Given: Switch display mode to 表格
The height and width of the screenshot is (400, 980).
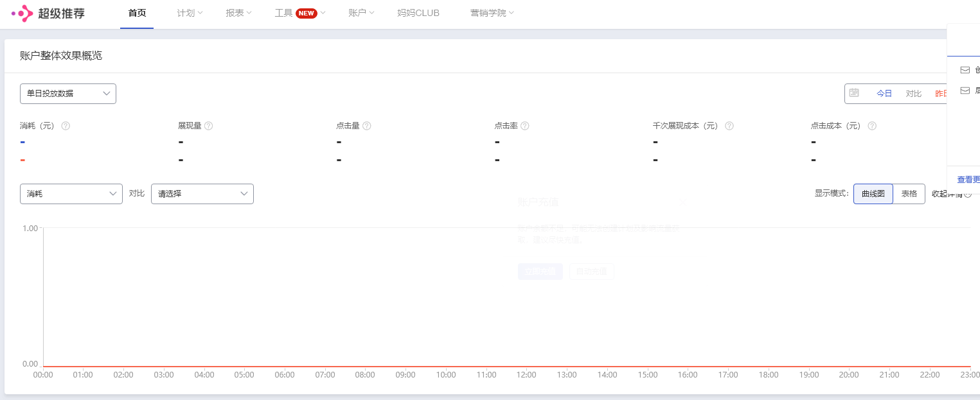Looking at the screenshot, I should point(909,194).
